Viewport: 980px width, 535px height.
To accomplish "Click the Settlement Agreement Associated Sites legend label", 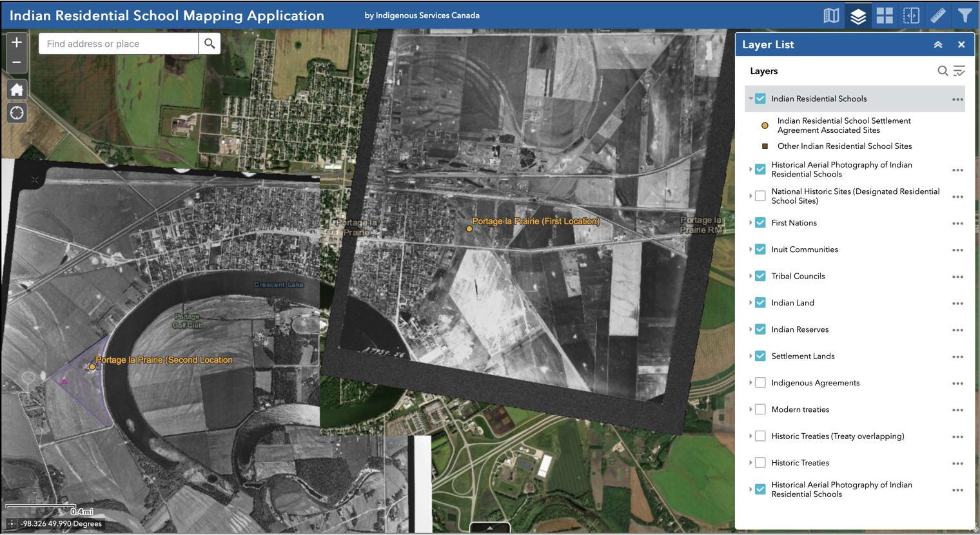I will click(844, 125).
